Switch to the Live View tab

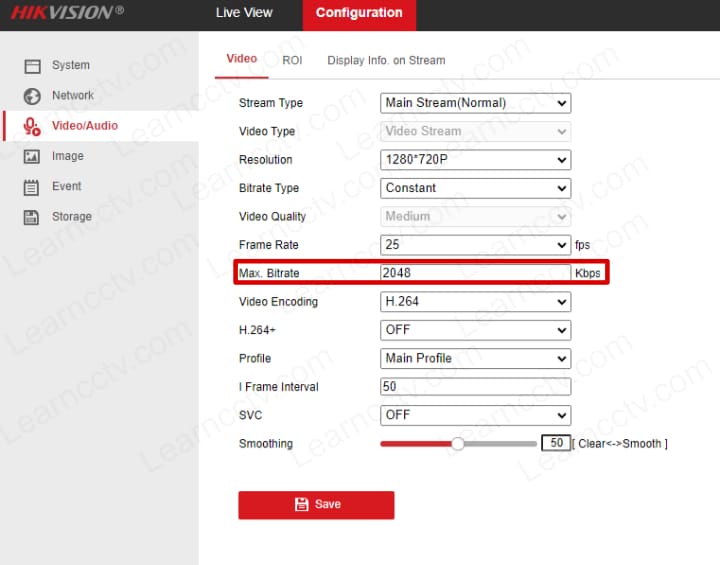pyautogui.click(x=243, y=13)
